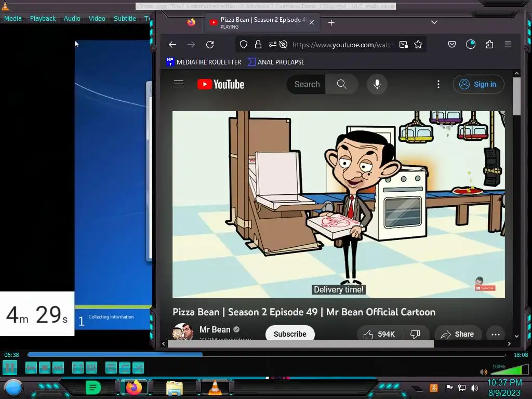Toggle VLC shuffle playback

138,368
